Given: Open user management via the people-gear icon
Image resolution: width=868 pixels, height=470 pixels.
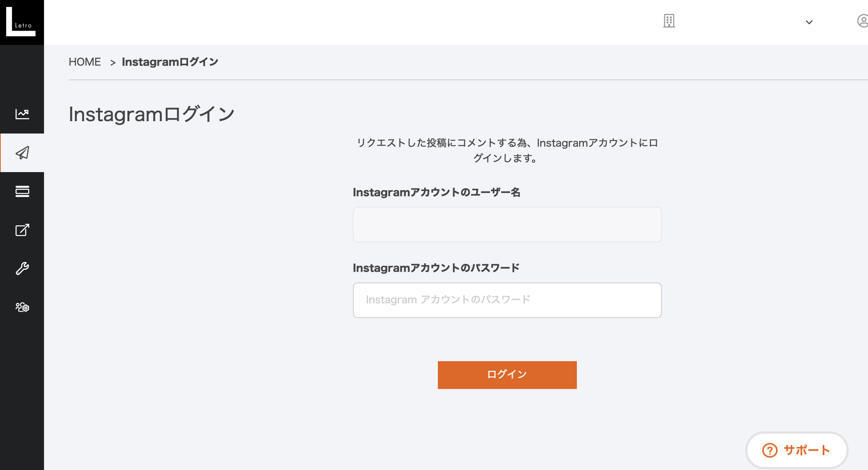Looking at the screenshot, I should [x=22, y=307].
